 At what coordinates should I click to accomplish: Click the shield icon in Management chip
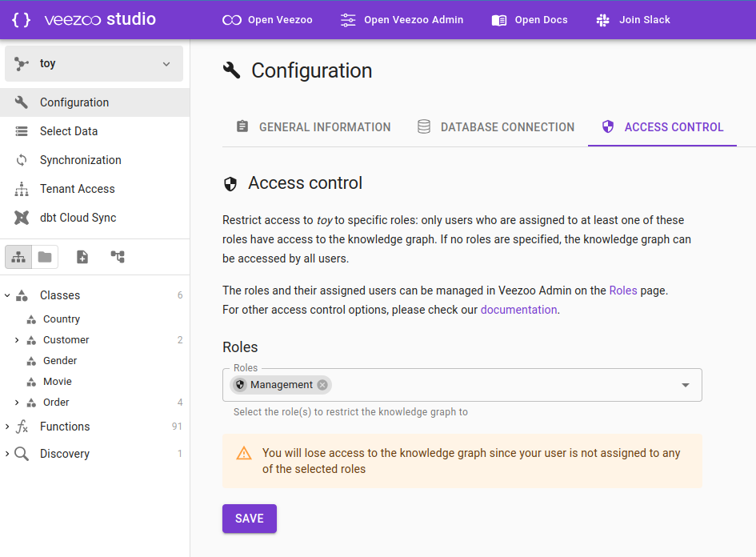pyautogui.click(x=240, y=385)
